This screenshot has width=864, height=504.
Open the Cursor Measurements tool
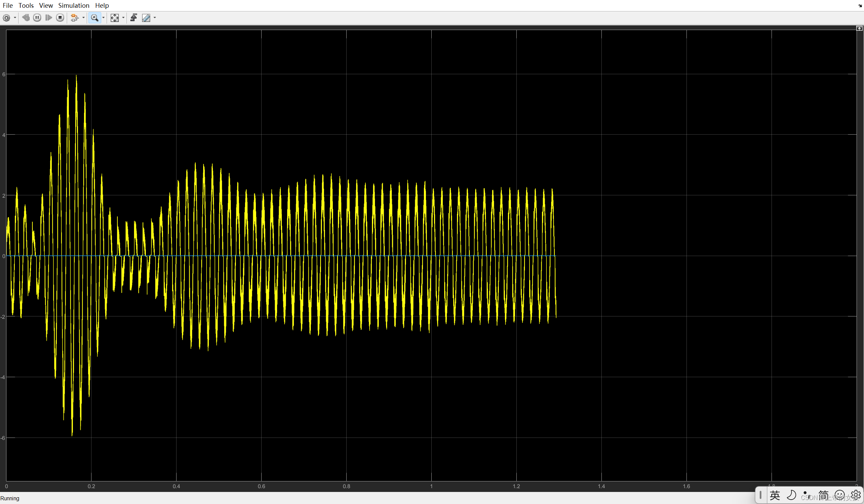146,18
